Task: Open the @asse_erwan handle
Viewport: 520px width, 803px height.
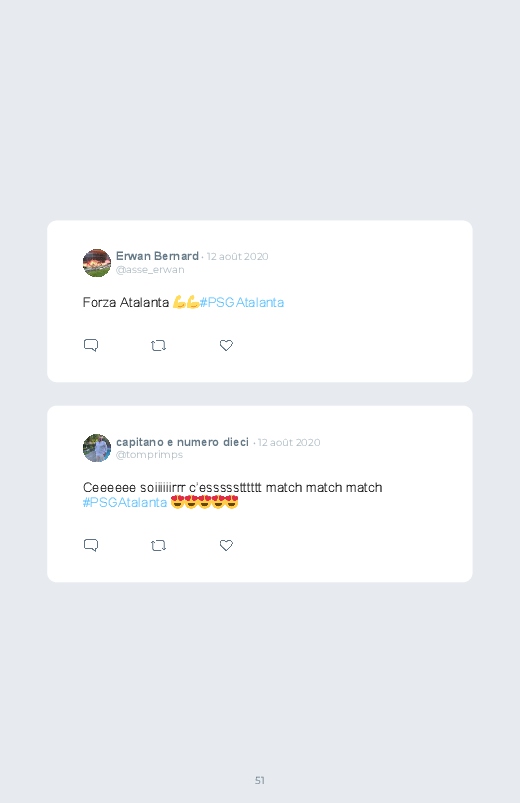Action: (x=150, y=270)
